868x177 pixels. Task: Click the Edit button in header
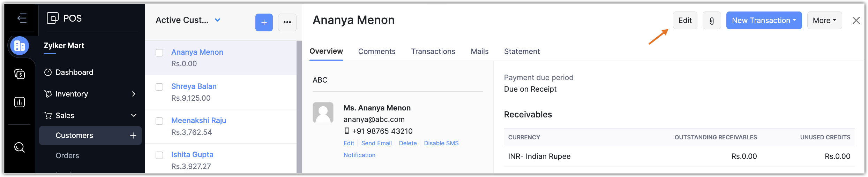[685, 21]
